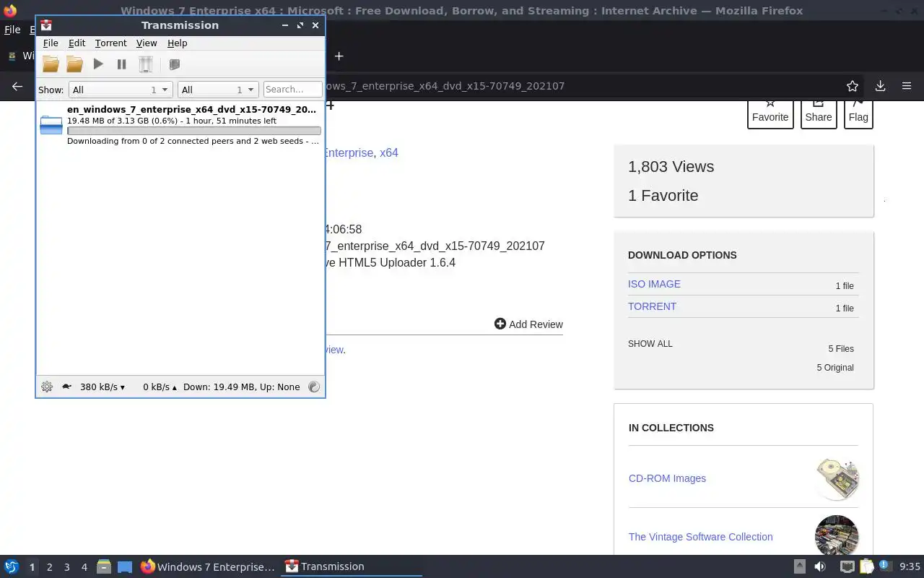
Task: Open the 0 kB/s upload speed menu
Action: click(160, 387)
